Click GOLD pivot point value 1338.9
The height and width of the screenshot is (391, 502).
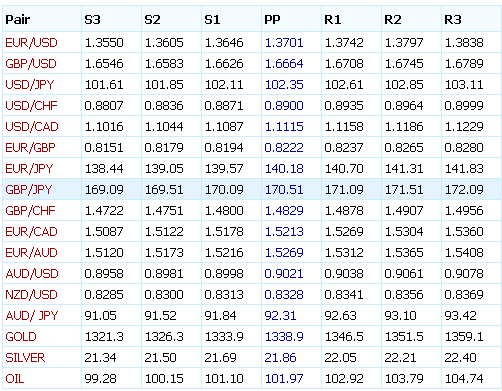click(284, 337)
